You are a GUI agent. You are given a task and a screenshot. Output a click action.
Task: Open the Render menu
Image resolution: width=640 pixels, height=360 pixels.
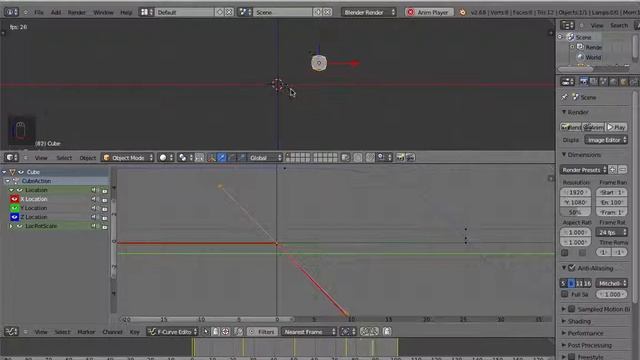point(76,12)
